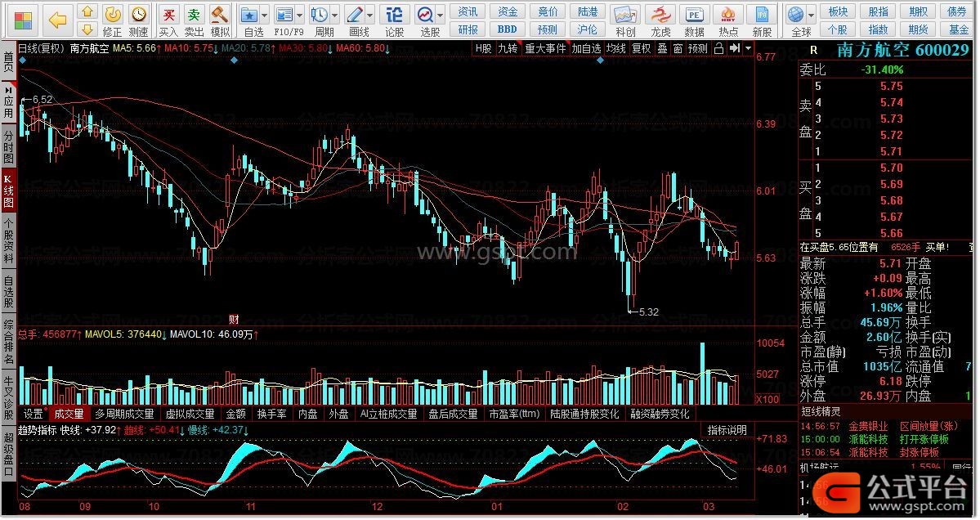
Task: Expand the 全球 globe dropdown arrow
Action: [812, 15]
